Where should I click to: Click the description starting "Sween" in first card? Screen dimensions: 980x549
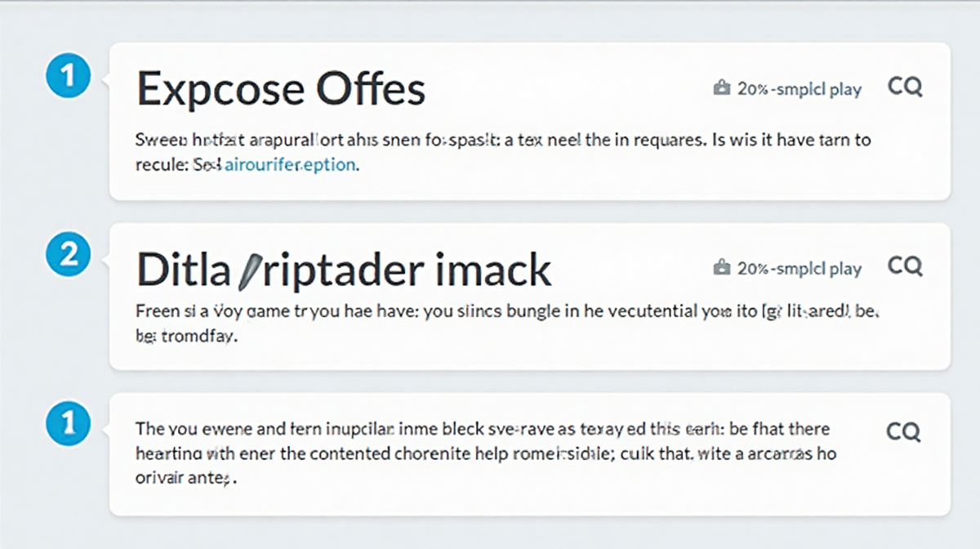tap(502, 140)
